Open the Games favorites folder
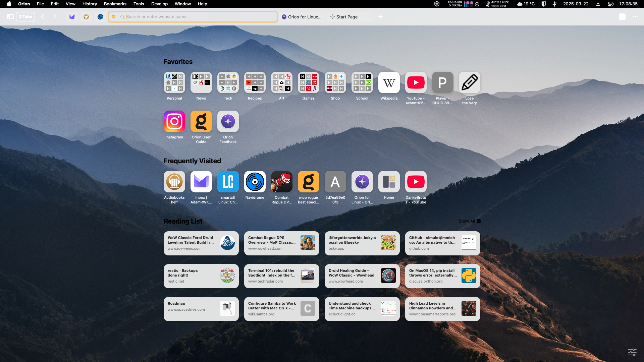Image resolution: width=644 pixels, height=362 pixels. click(308, 82)
